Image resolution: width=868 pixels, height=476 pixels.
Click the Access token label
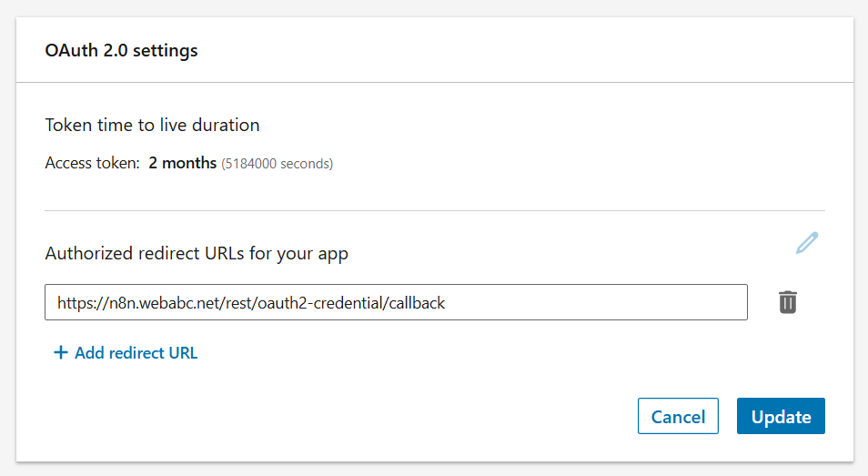point(92,164)
